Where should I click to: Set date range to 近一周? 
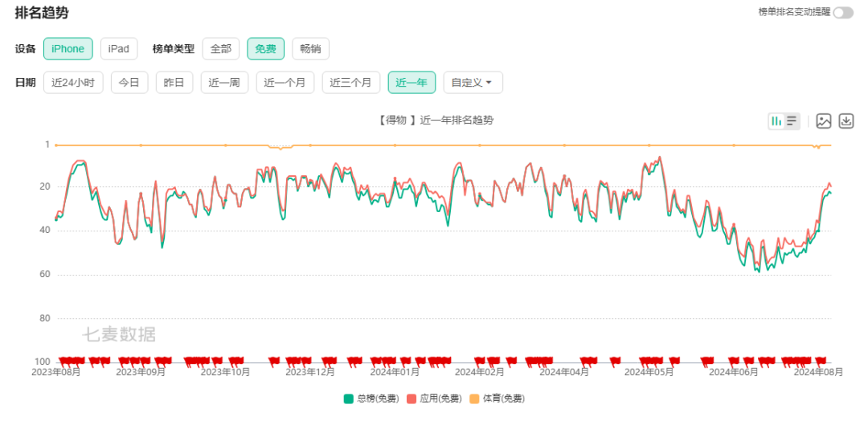(x=224, y=82)
